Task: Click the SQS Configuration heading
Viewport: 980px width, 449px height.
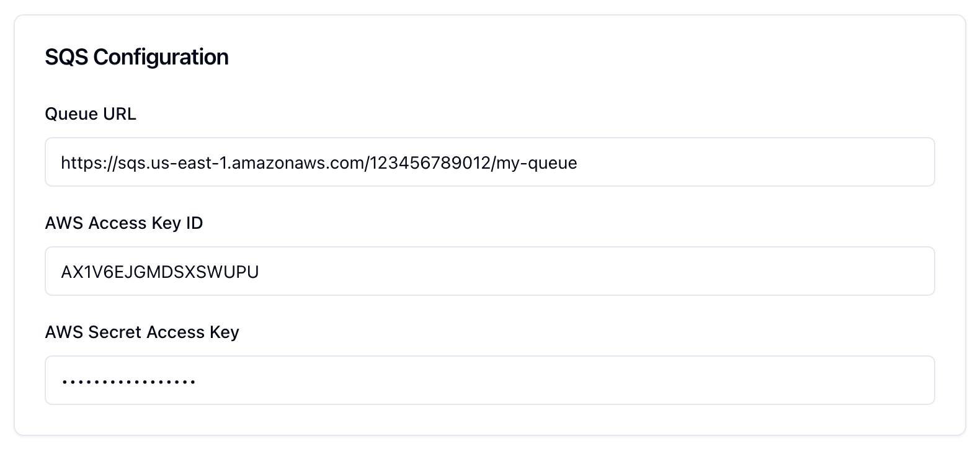Action: point(136,56)
